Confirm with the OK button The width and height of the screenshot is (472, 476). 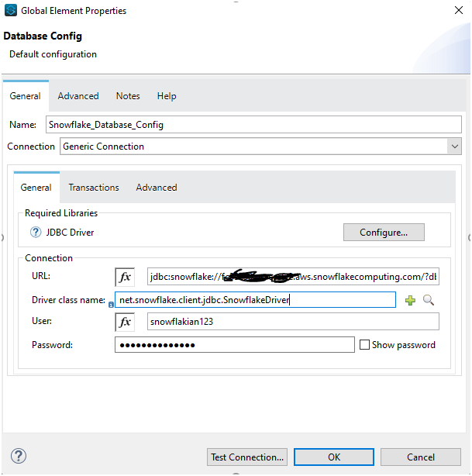[333, 457]
